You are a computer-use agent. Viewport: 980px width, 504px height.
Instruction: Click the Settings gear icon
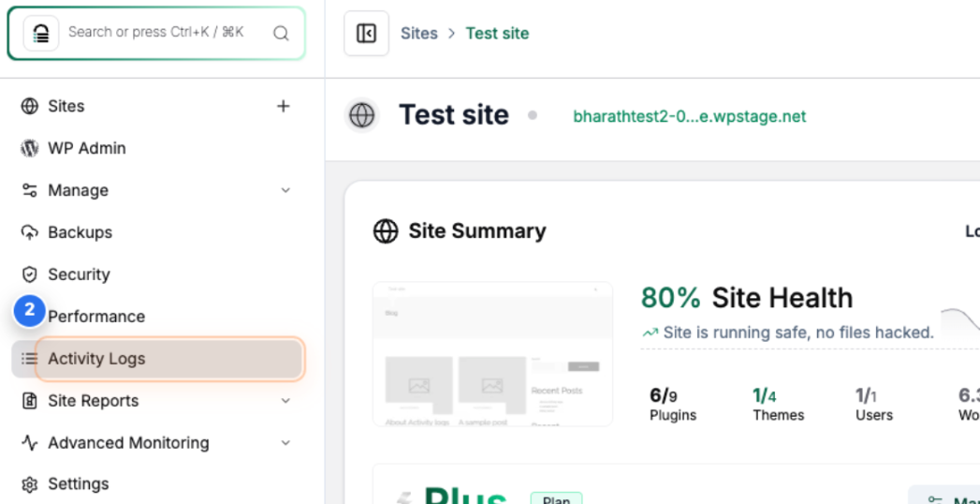(29, 484)
